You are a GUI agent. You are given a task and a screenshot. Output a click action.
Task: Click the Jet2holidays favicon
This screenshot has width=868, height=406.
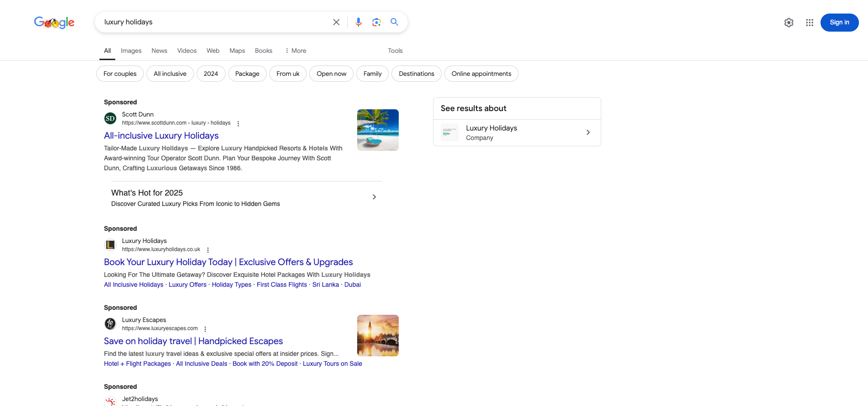110,401
